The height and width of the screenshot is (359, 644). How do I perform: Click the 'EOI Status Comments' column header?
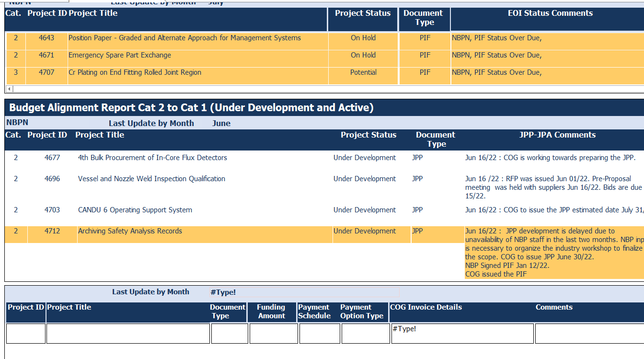coord(550,13)
